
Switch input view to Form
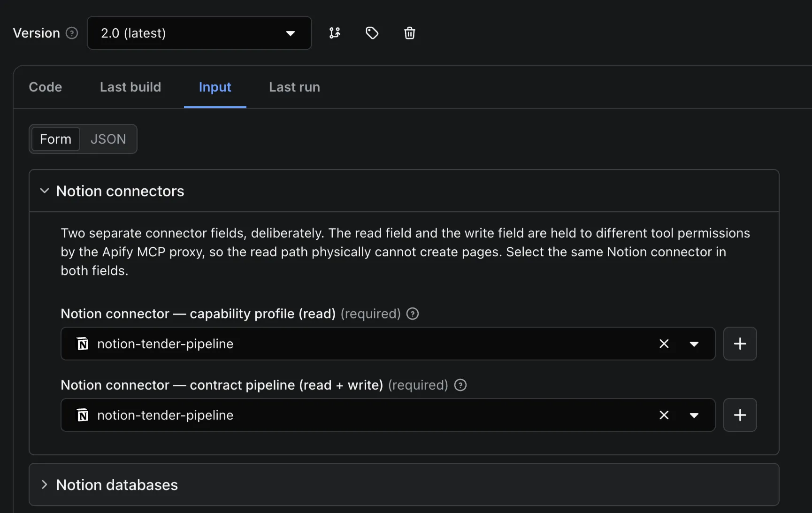(55, 139)
